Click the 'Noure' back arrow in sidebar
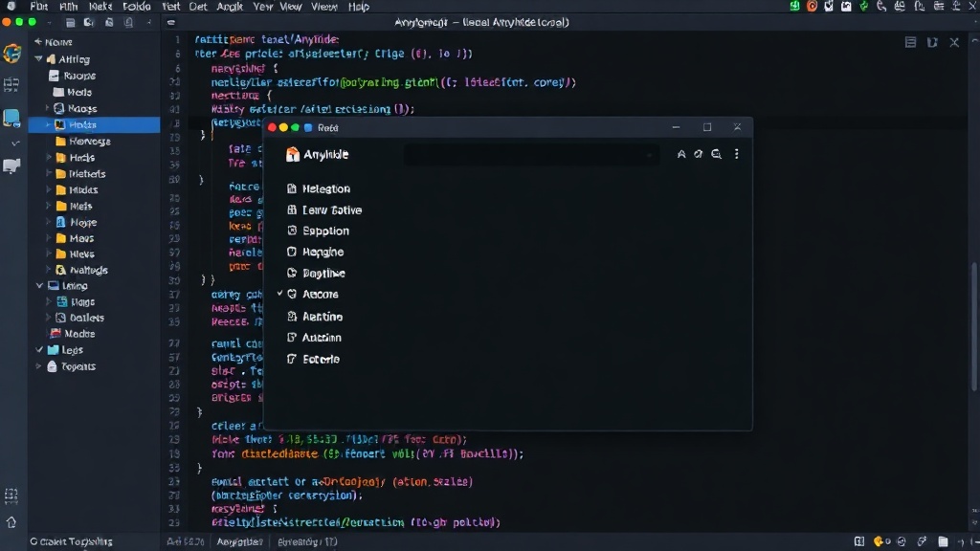Image resolution: width=980 pixels, height=551 pixels. coord(38,42)
